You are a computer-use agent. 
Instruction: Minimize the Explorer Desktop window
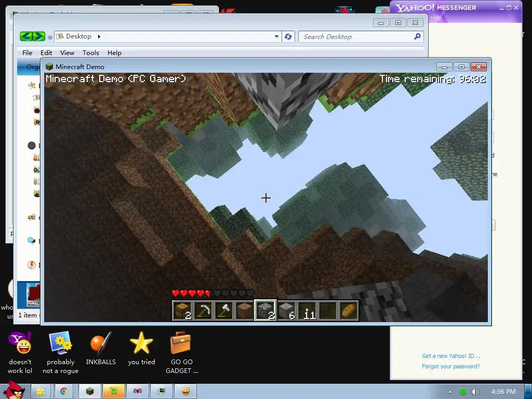[381, 23]
